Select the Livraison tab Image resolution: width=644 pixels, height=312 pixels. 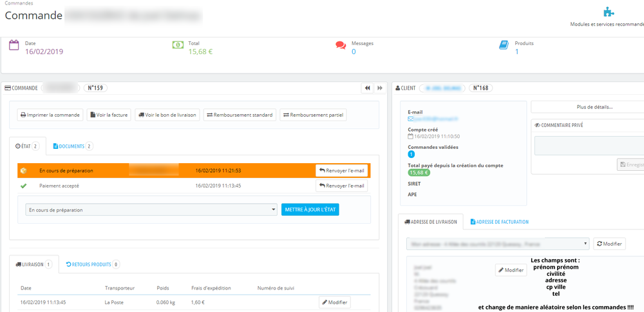(34, 264)
